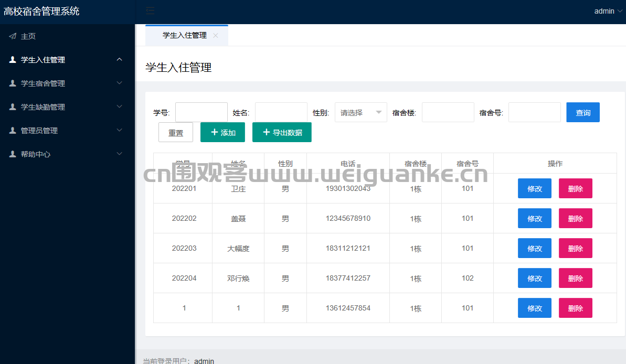Open the 性别 请选择 dropdown

(x=361, y=113)
